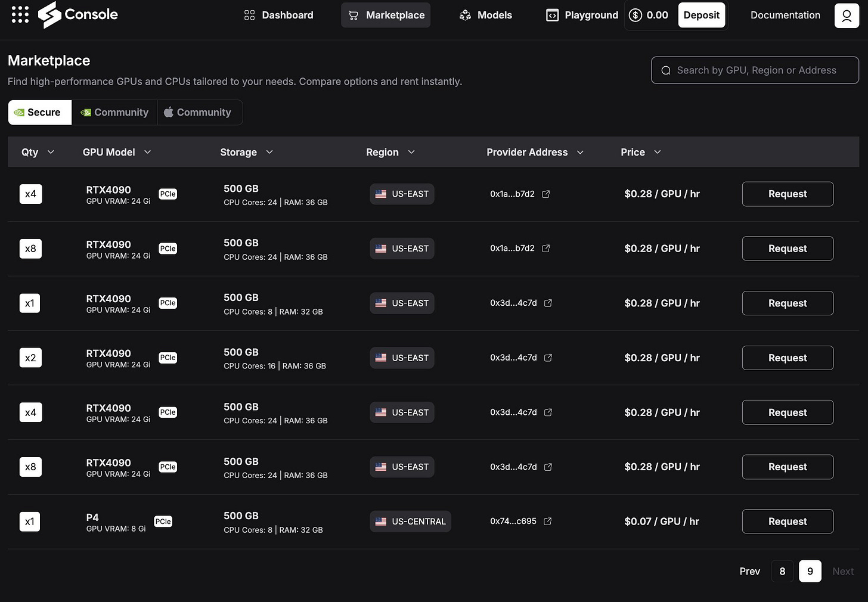Click the Deposit button
The height and width of the screenshot is (602, 868).
702,15
